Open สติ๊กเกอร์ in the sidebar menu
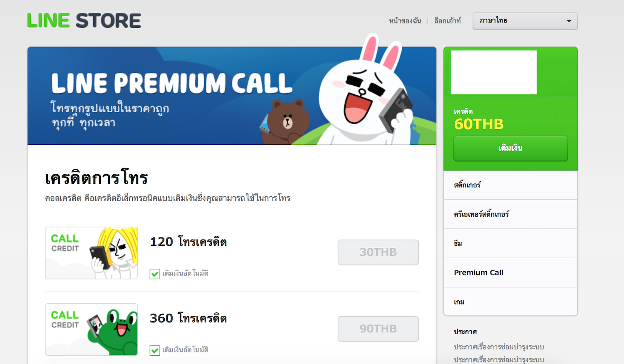Image resolution: width=624 pixels, height=364 pixels. 510,185
